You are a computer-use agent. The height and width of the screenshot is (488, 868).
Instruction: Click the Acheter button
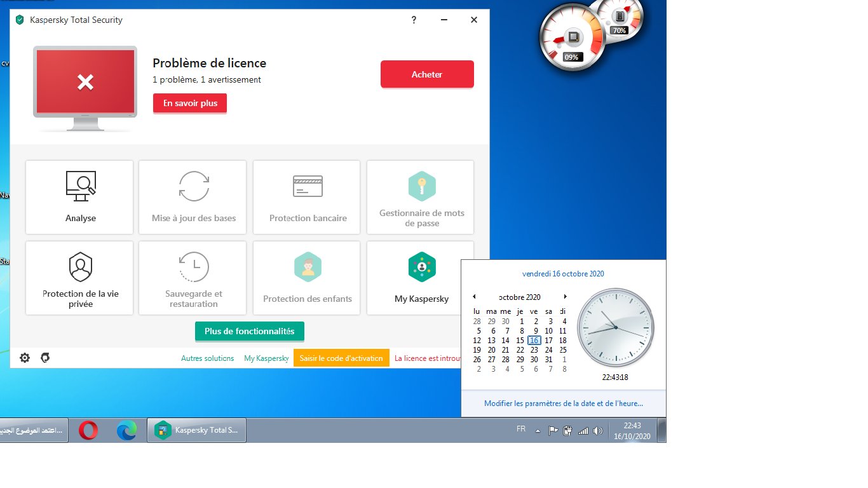tap(427, 74)
